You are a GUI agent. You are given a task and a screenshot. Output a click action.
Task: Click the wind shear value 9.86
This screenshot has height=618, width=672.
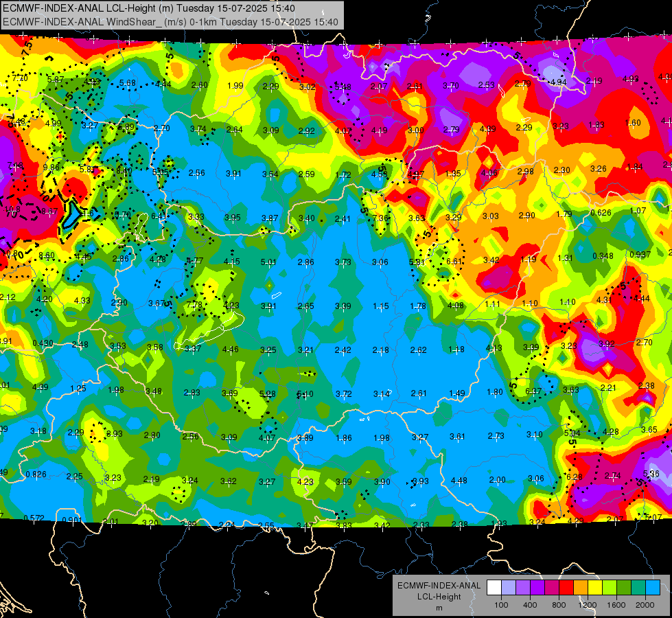coord(51,168)
